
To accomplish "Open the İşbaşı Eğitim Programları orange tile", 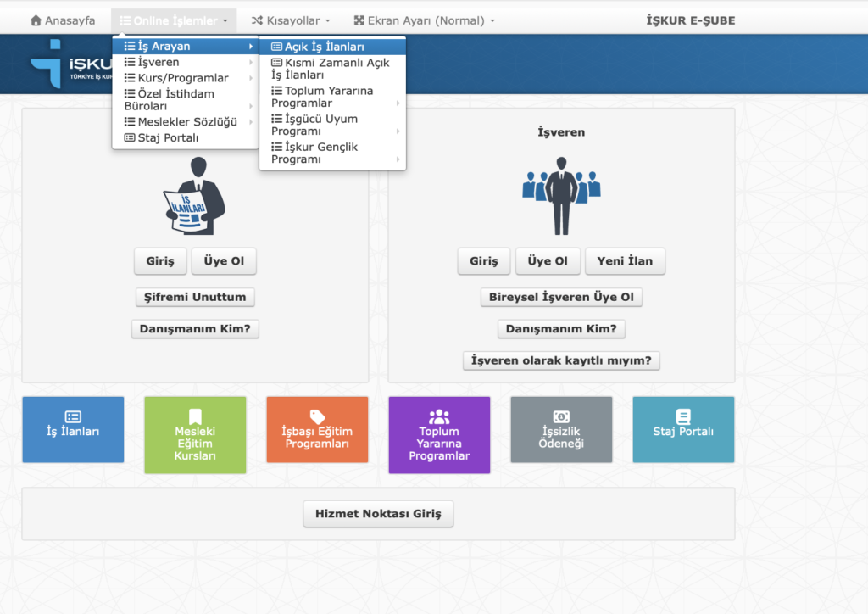I will pyautogui.click(x=317, y=429).
